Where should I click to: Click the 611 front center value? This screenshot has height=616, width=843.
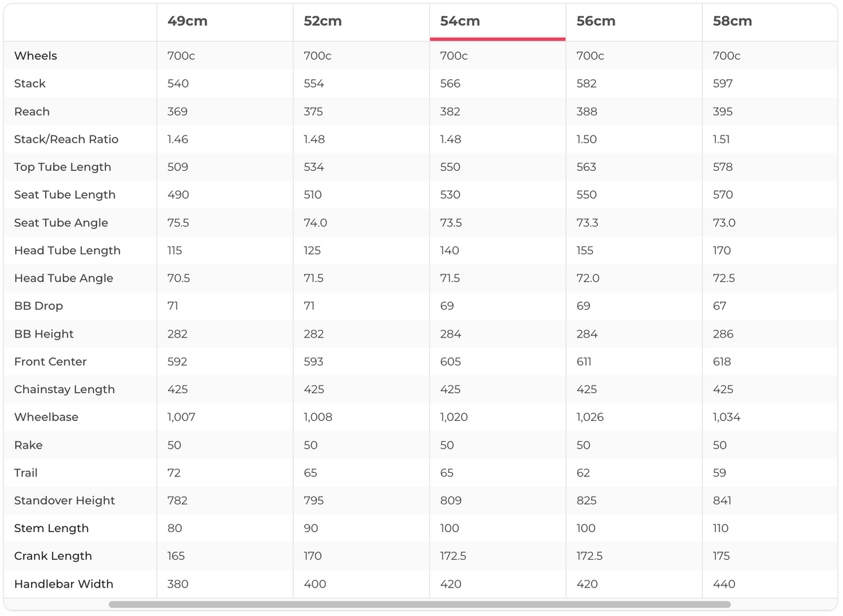pyautogui.click(x=586, y=362)
